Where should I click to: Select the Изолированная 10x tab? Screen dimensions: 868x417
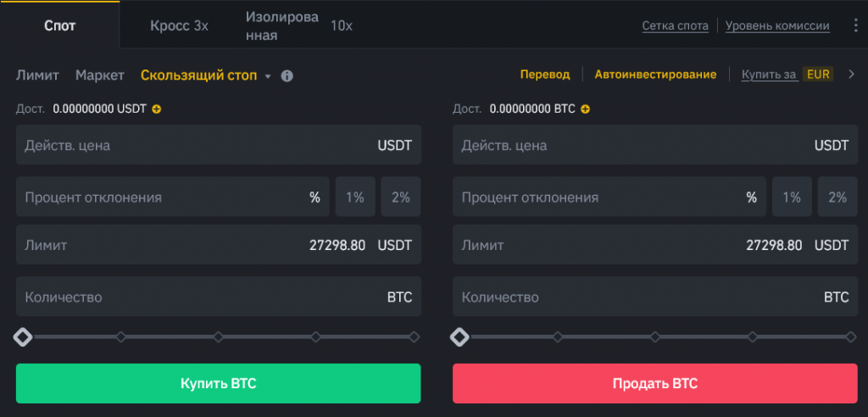click(298, 25)
